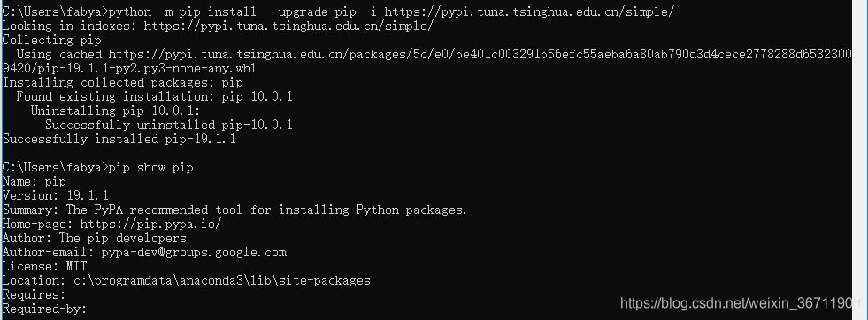Image resolution: width=868 pixels, height=320 pixels.
Task: Click the Summary line about PyPA tool
Action: pos(234,210)
